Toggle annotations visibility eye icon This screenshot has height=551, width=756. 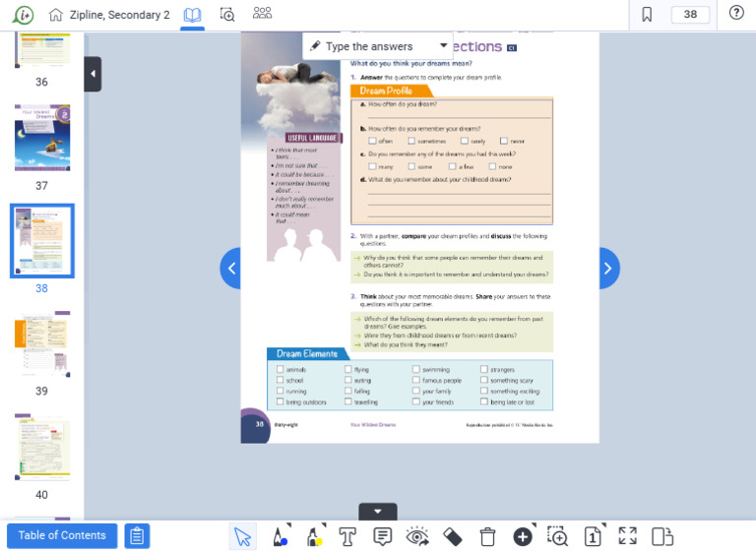click(417, 536)
